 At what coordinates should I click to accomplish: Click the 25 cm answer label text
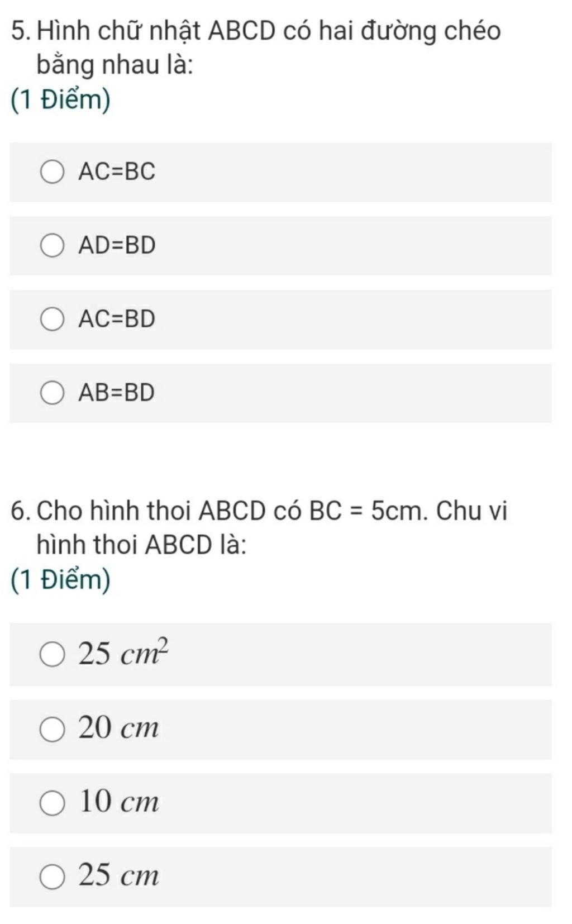point(119,875)
